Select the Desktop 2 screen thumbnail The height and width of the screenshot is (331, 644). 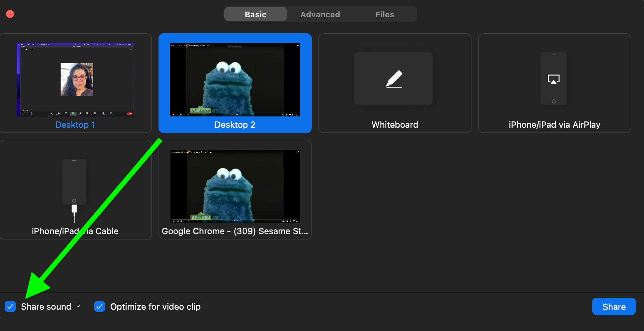(x=235, y=80)
